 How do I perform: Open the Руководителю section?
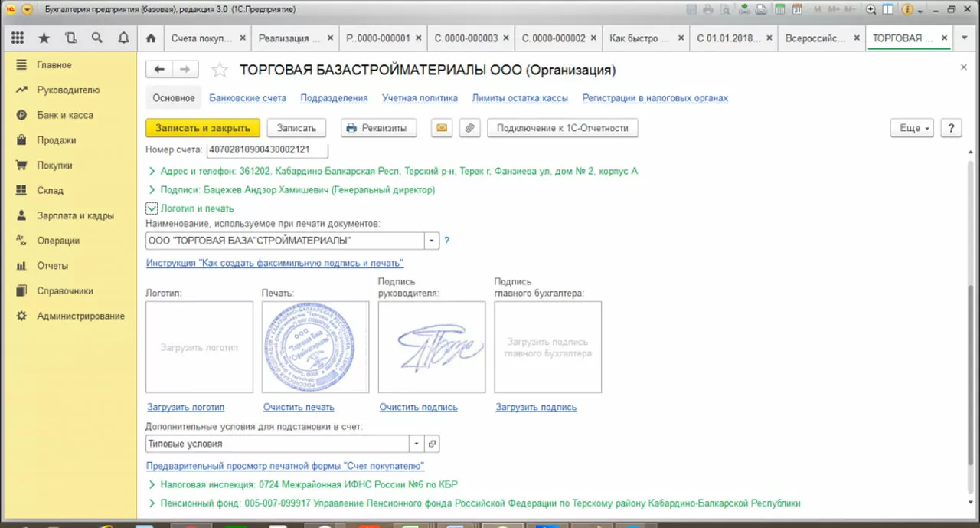coord(69,90)
